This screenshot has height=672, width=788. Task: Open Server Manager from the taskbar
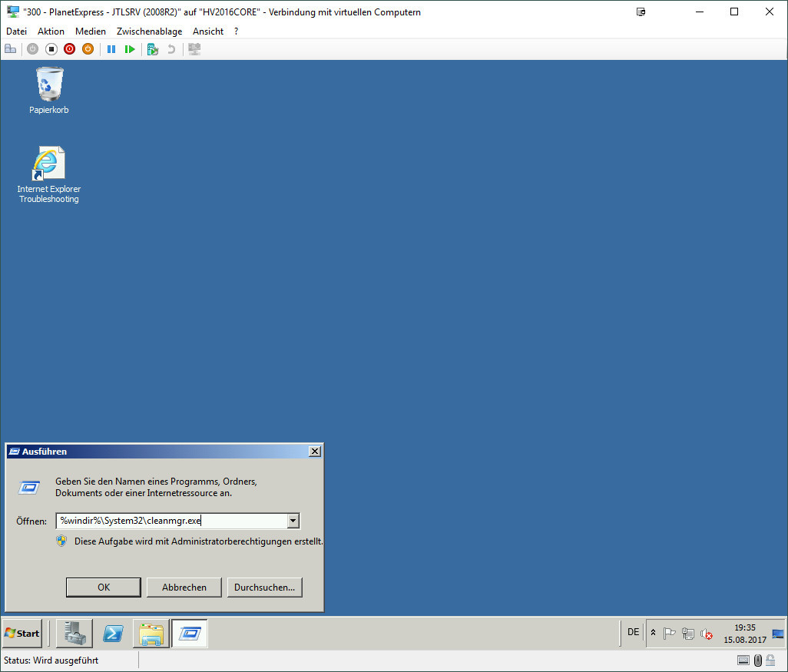click(74, 633)
